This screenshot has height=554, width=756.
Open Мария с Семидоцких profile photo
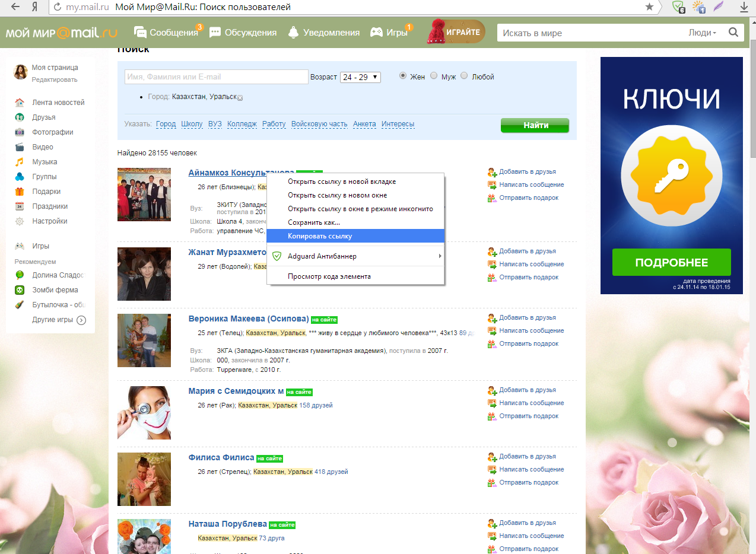(144, 413)
